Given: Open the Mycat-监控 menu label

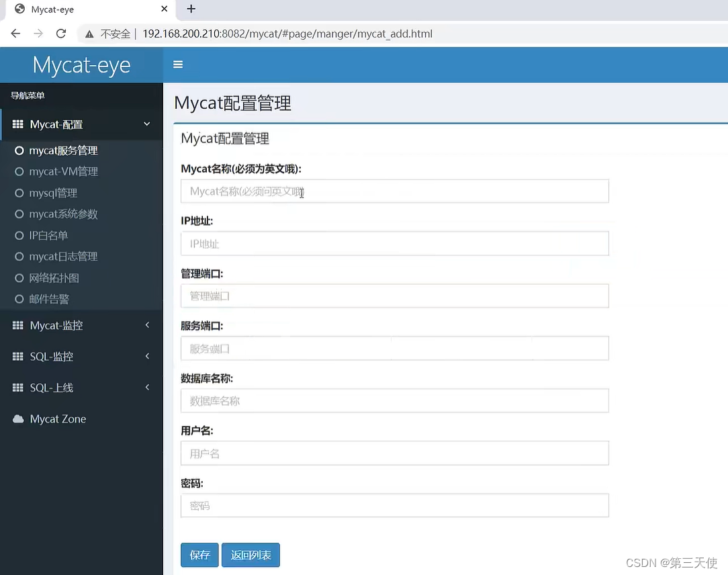Looking at the screenshot, I should coord(56,325).
